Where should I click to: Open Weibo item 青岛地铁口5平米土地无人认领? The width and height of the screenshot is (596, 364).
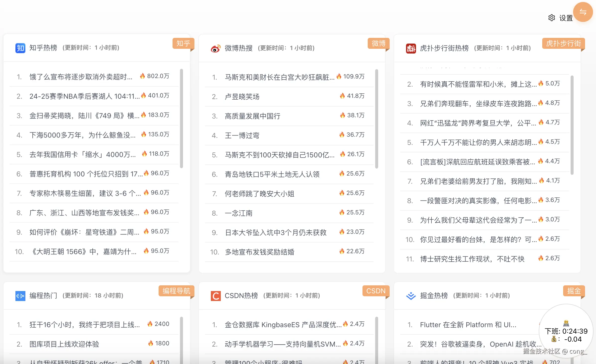pyautogui.click(x=272, y=174)
